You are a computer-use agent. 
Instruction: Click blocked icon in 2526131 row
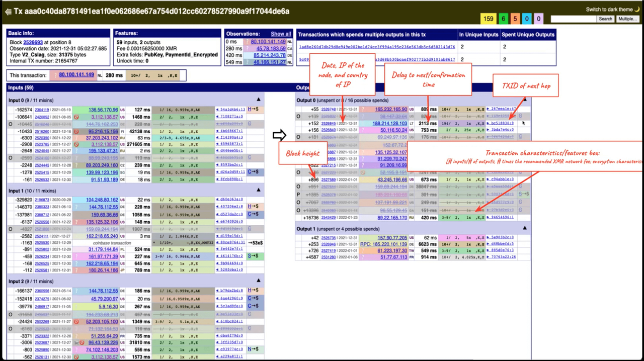click(x=76, y=356)
